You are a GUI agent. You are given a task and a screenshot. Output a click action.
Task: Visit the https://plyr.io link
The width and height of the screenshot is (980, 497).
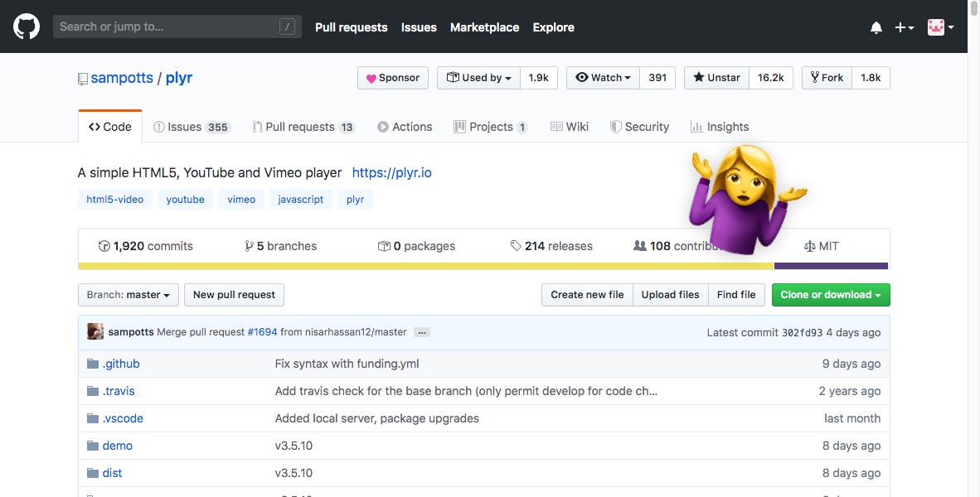pos(392,173)
